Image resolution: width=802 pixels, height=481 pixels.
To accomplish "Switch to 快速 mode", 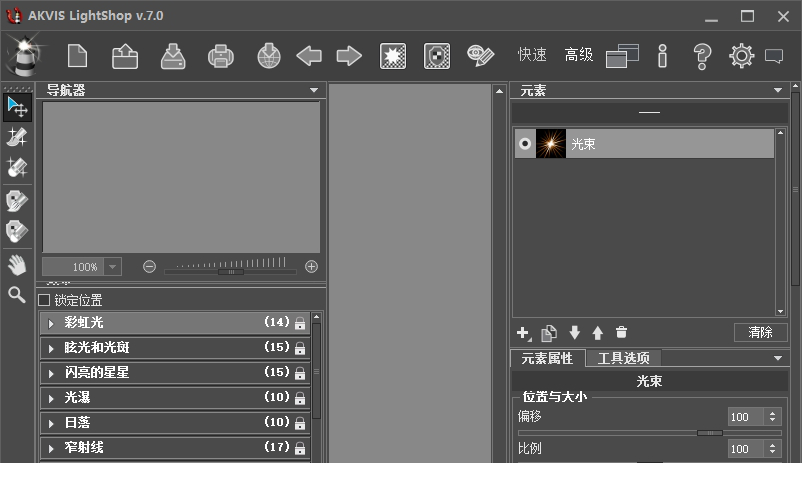I will [532, 55].
